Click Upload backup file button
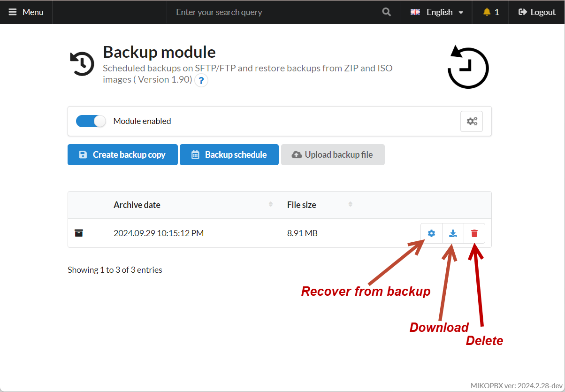565x392 pixels. tap(333, 155)
